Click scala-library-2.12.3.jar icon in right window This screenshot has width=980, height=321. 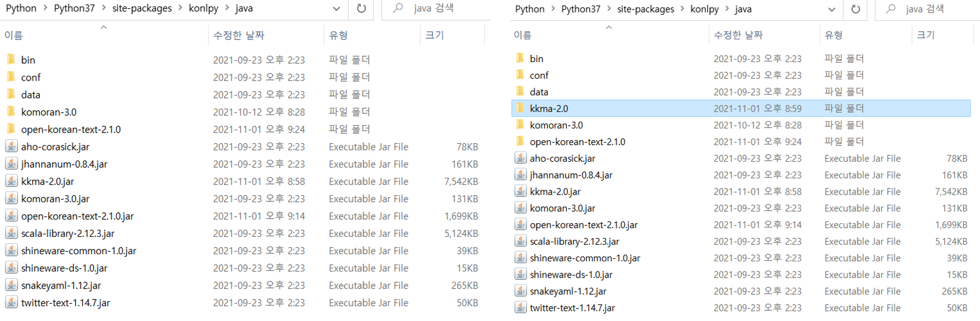(x=520, y=241)
